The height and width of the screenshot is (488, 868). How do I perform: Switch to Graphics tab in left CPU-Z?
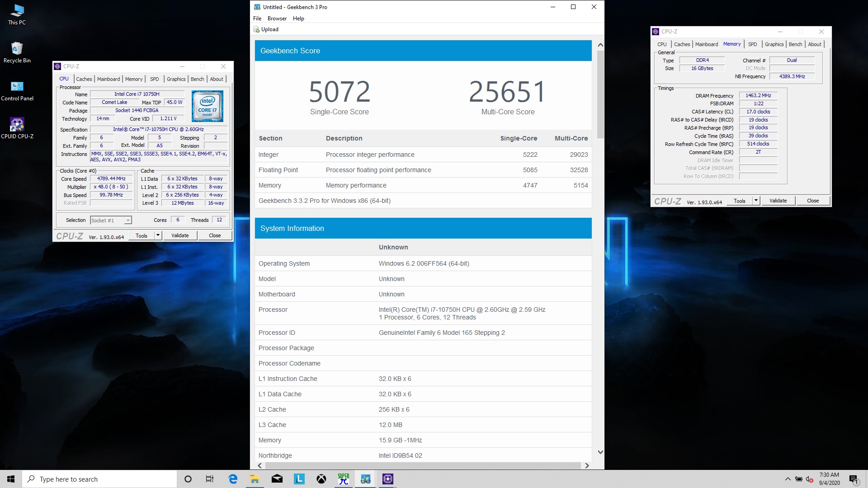(176, 79)
